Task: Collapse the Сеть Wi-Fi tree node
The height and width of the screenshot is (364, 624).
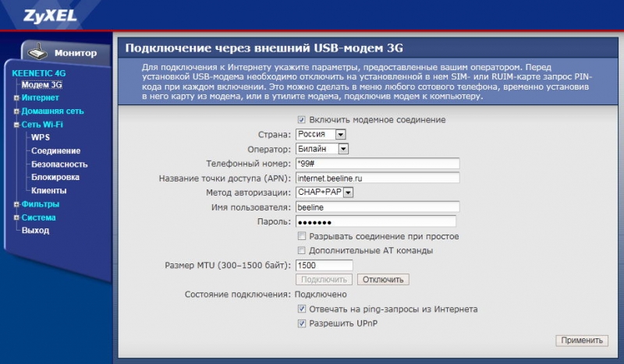Action: pyautogui.click(x=16, y=125)
